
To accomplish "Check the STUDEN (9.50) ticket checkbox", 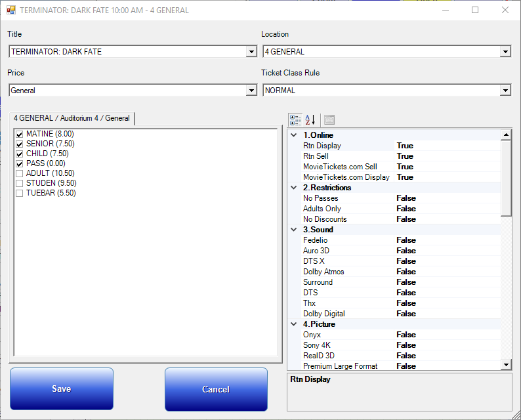I will (19, 183).
